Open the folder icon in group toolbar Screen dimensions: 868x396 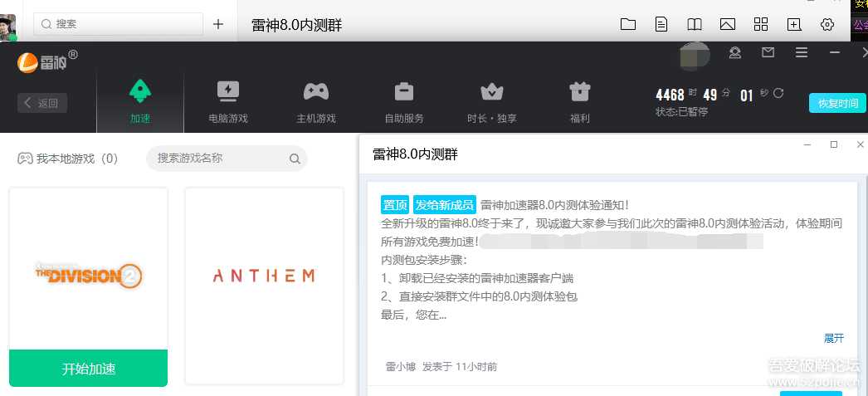point(627,24)
